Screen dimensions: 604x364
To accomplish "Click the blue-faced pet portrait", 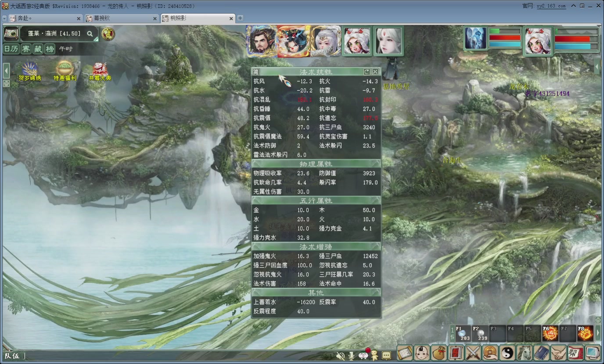I will [476, 39].
